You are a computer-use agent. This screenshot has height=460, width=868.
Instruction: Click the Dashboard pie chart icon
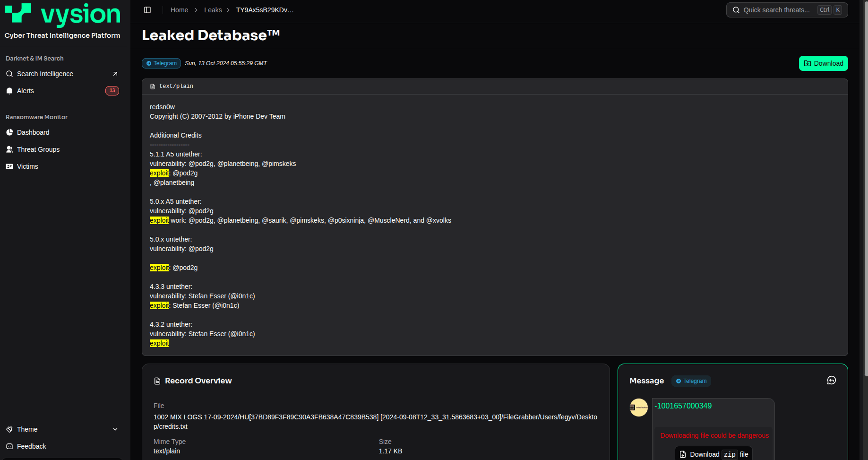[9, 132]
